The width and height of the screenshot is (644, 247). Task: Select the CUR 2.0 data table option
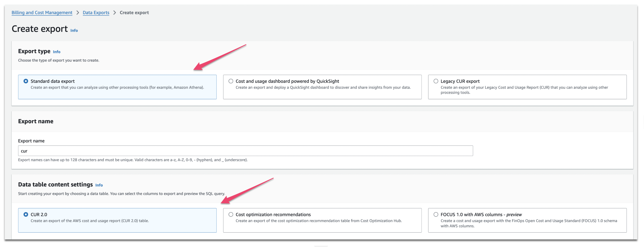(x=26, y=214)
